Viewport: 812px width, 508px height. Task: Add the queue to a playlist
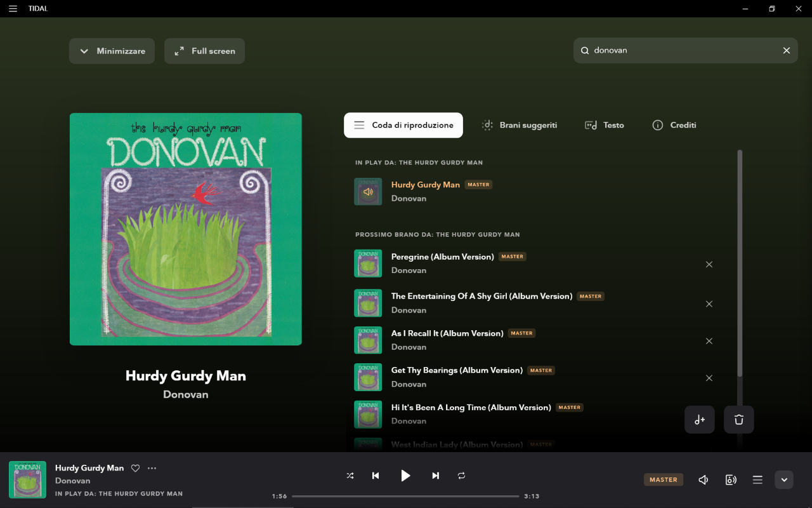700,420
